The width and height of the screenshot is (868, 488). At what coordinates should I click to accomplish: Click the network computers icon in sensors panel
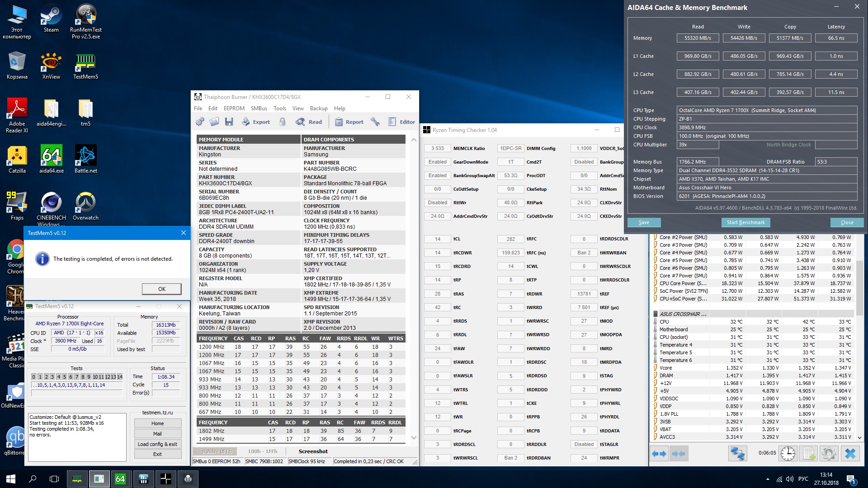click(737, 453)
